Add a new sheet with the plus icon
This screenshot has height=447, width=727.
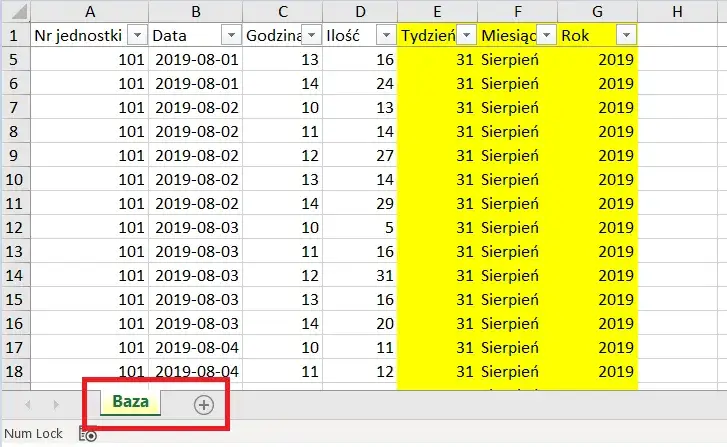(x=204, y=404)
